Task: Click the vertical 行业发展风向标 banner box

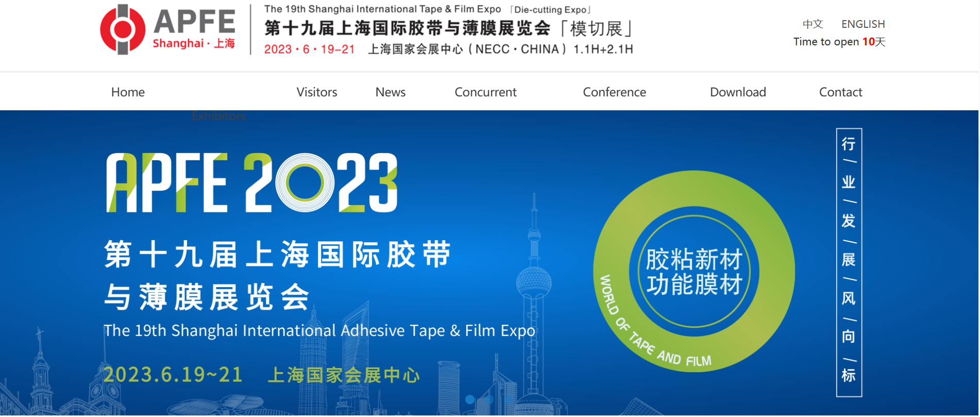Action: [x=849, y=262]
